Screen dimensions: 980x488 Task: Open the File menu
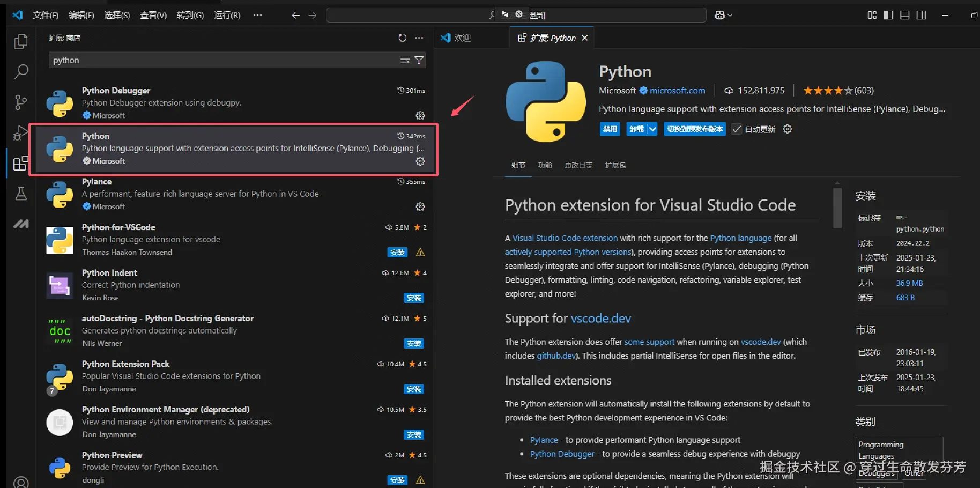[46, 15]
